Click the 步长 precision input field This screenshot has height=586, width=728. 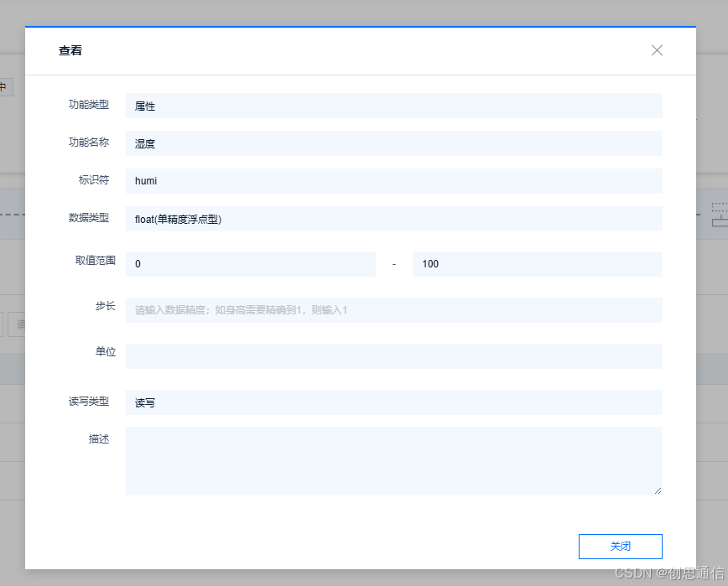tap(393, 310)
